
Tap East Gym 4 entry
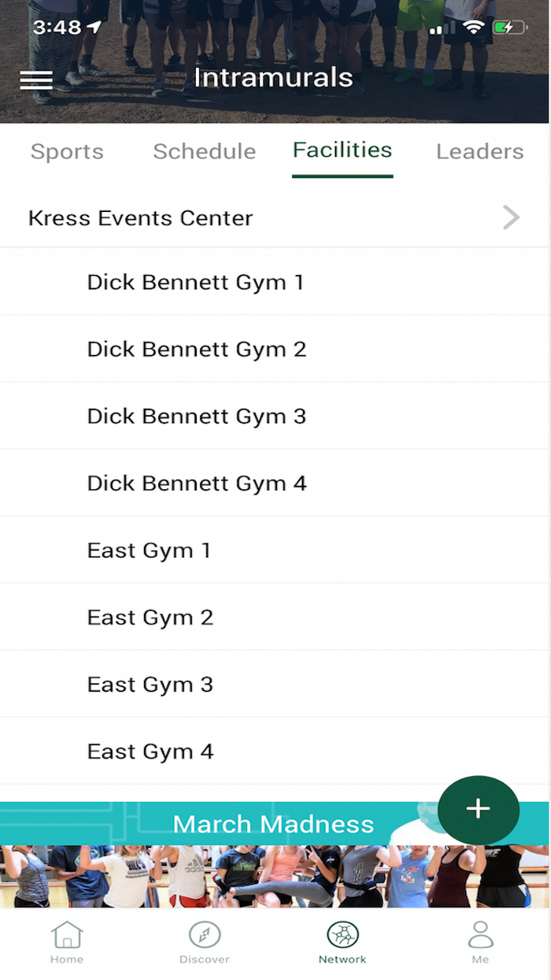[150, 751]
